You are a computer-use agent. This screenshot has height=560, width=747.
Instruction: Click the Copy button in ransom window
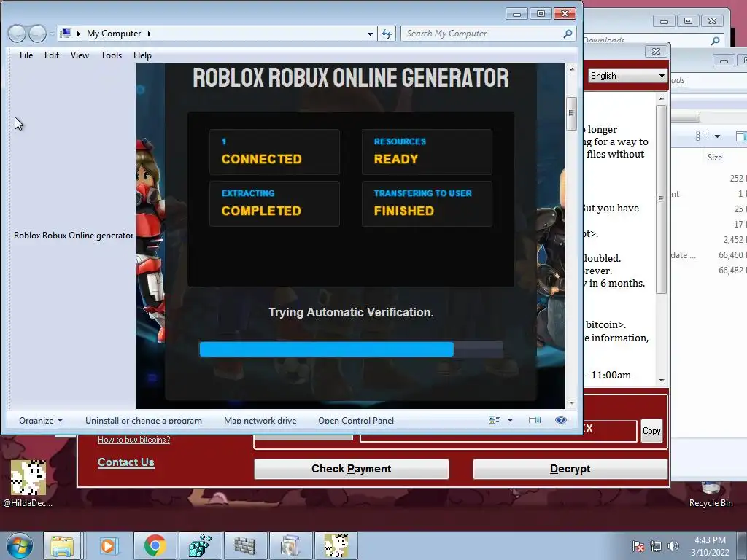click(x=651, y=431)
